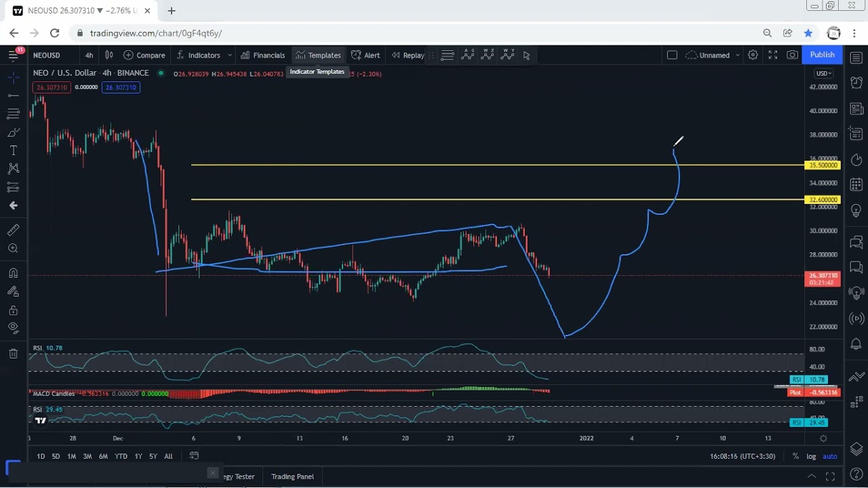
Task: Click the 32.600000 yellow price label
Action: (x=823, y=200)
